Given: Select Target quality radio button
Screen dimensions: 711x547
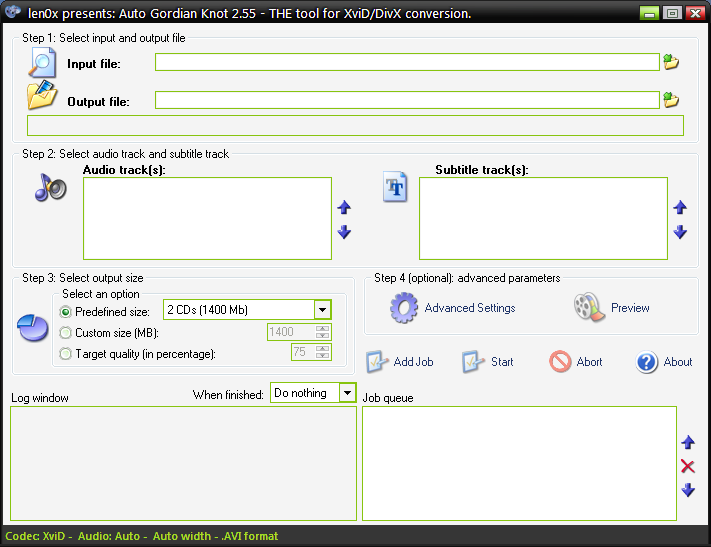Looking at the screenshot, I should pyautogui.click(x=65, y=353).
